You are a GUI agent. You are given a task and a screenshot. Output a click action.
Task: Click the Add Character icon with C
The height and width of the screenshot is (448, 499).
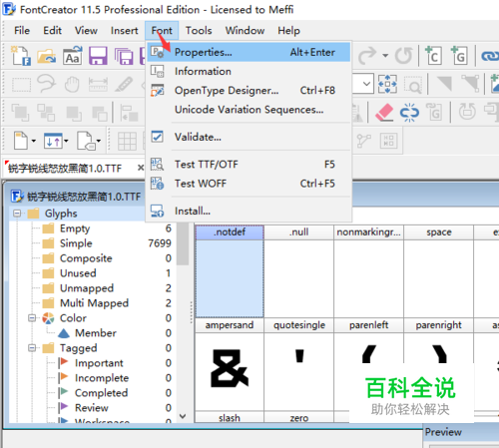tap(433, 56)
